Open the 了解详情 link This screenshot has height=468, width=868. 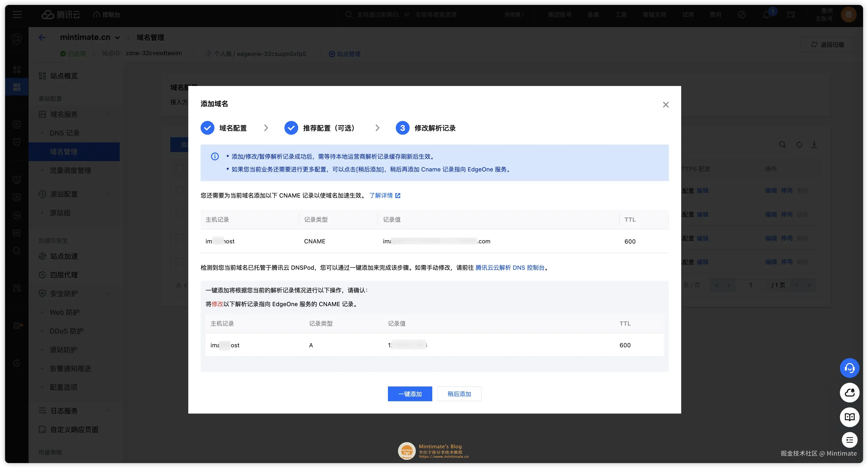[382, 195]
